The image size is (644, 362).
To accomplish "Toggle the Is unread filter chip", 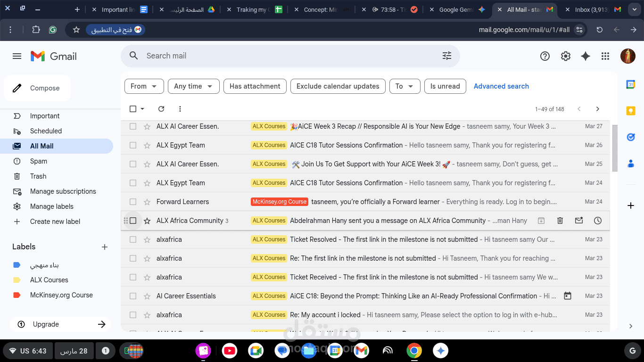I will [x=445, y=86].
